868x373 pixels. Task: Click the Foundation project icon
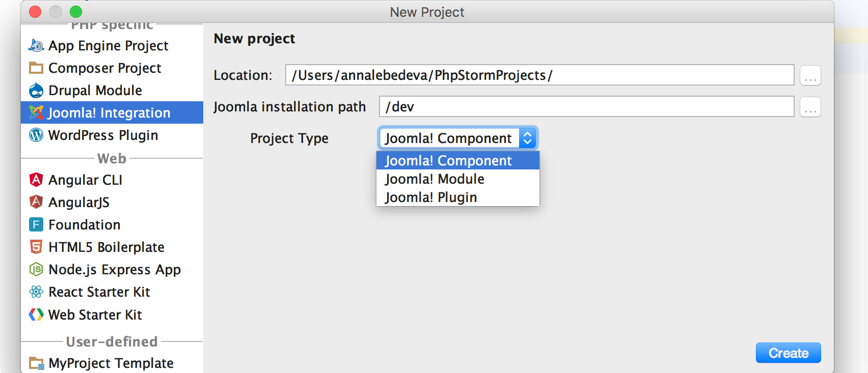[x=36, y=225]
